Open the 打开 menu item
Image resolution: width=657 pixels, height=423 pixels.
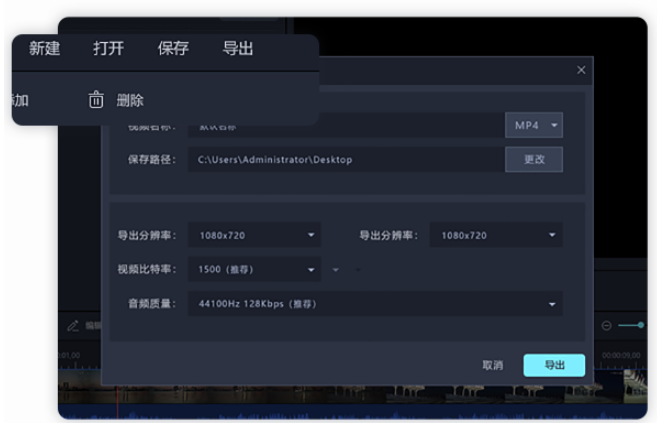[109, 49]
